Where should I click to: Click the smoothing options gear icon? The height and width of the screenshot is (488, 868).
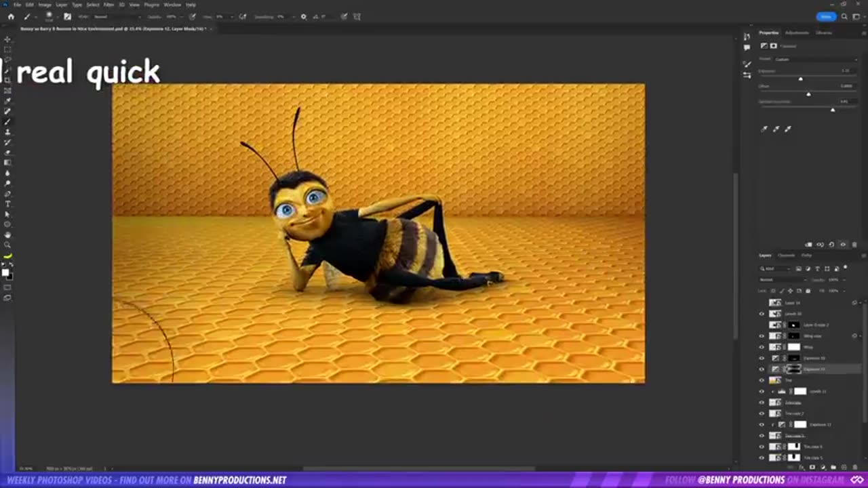point(303,16)
